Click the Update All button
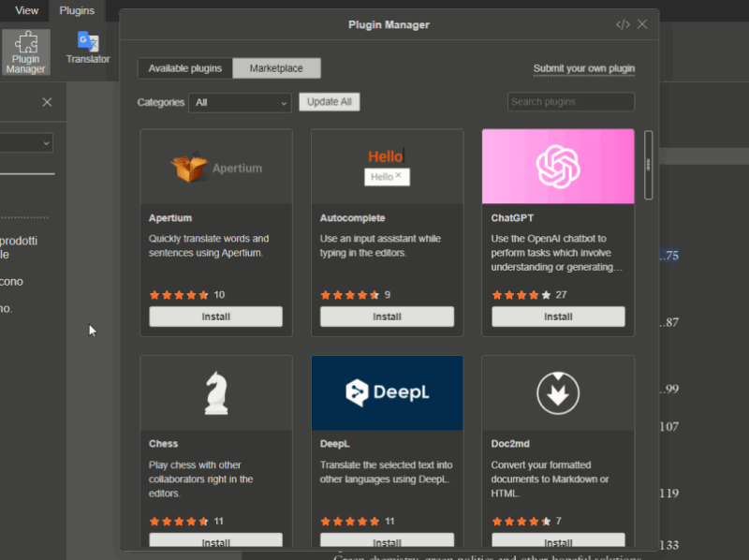The height and width of the screenshot is (560, 749). point(329,101)
